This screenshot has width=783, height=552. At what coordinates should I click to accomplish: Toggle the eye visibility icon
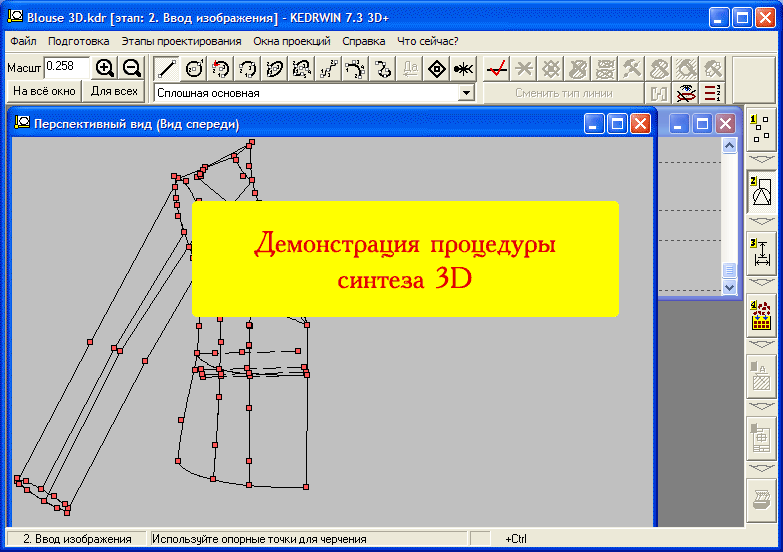687,93
